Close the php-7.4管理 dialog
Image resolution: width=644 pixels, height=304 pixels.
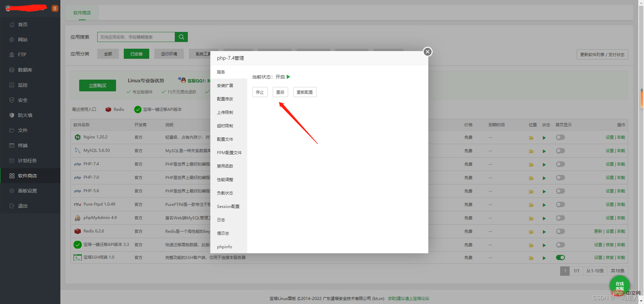click(427, 52)
